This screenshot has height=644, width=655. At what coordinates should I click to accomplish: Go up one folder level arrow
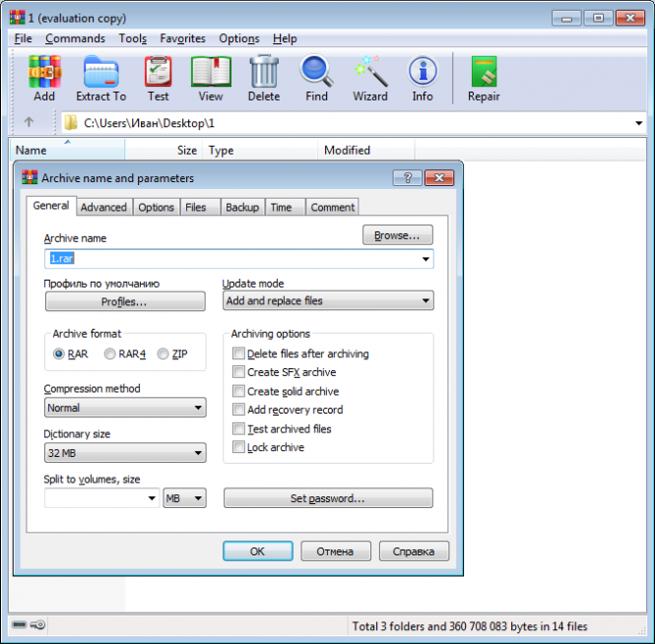[x=29, y=122]
